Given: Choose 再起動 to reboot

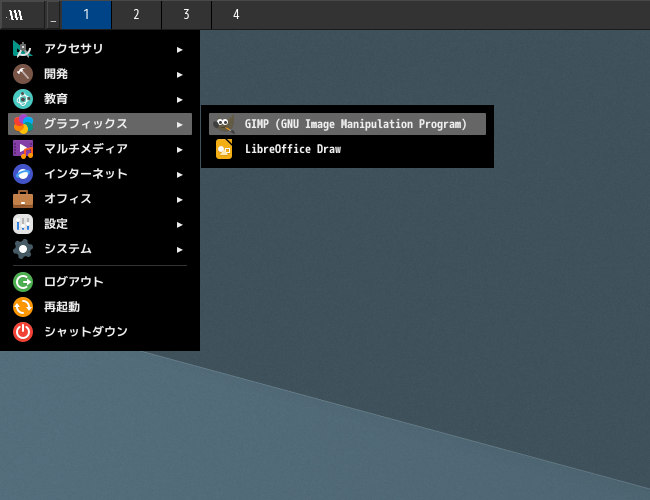Looking at the screenshot, I should (100, 307).
